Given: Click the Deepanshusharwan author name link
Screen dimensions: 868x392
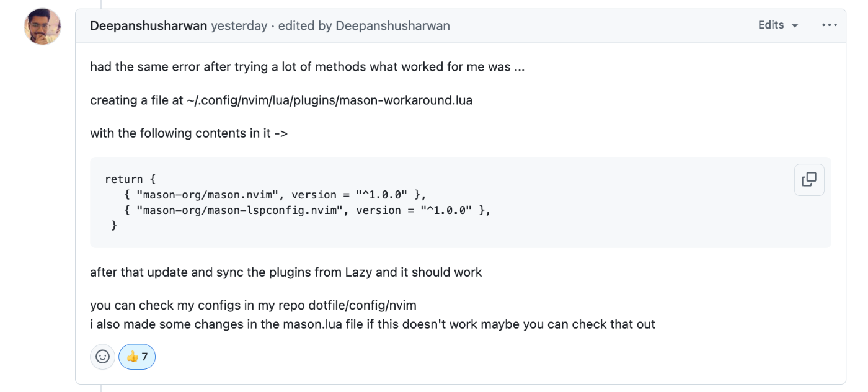Looking at the screenshot, I should pyautogui.click(x=149, y=26).
